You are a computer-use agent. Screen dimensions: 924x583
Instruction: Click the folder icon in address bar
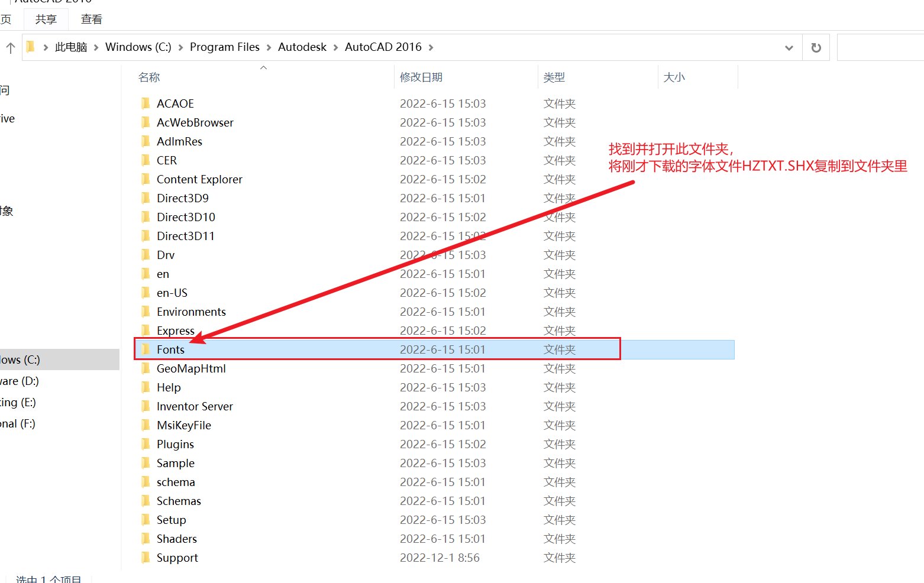pyautogui.click(x=31, y=47)
